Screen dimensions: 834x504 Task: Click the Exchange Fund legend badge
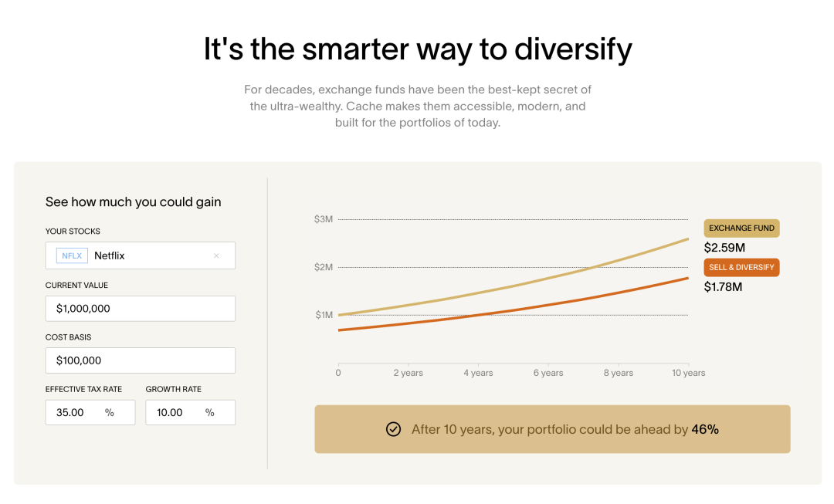pos(741,228)
